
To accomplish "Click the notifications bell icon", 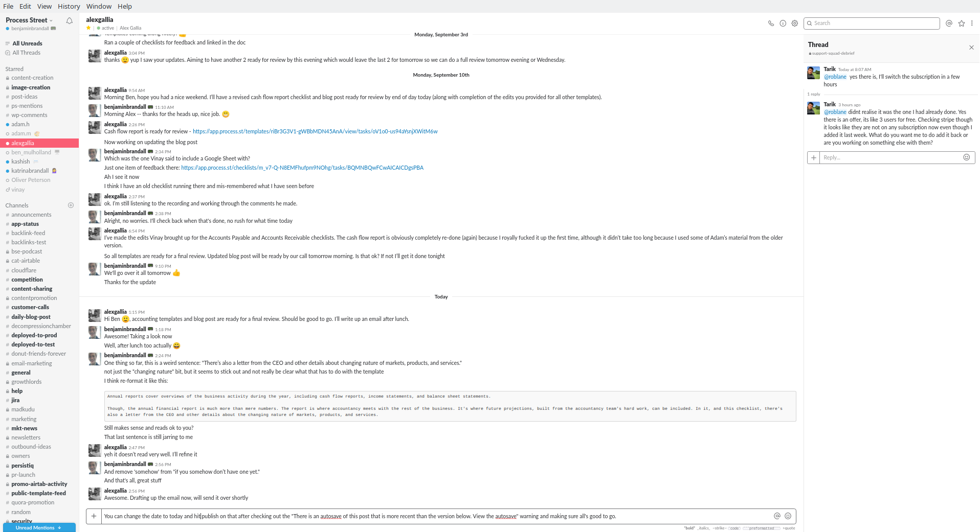I will pos(70,20).
